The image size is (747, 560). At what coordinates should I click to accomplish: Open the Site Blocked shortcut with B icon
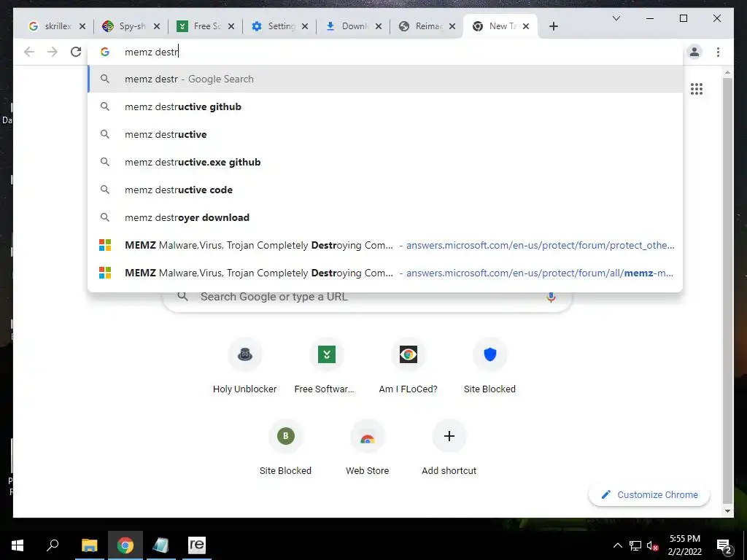tap(285, 448)
